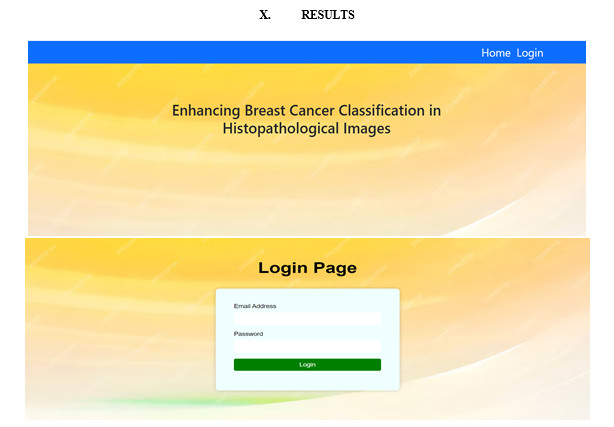This screenshot has width=614, height=427.
Task: Open the Home link in navbar
Action: [496, 53]
